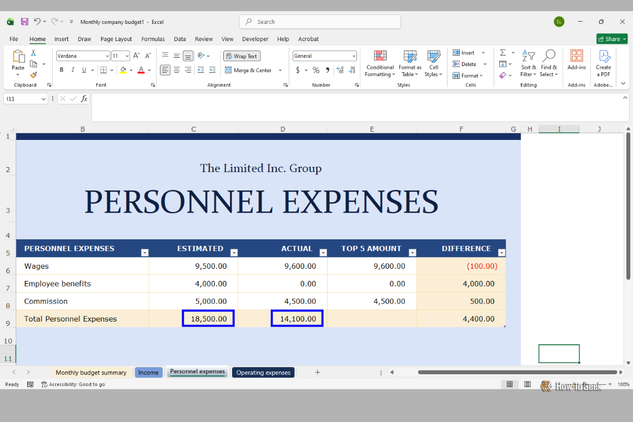This screenshot has height=422, width=633.
Task: Click the Share button
Action: pyautogui.click(x=612, y=39)
